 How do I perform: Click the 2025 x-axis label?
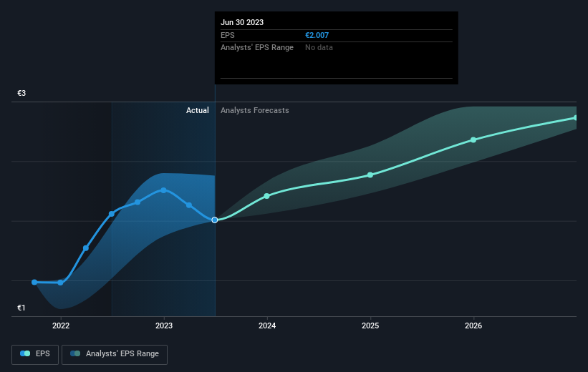pyautogui.click(x=370, y=325)
